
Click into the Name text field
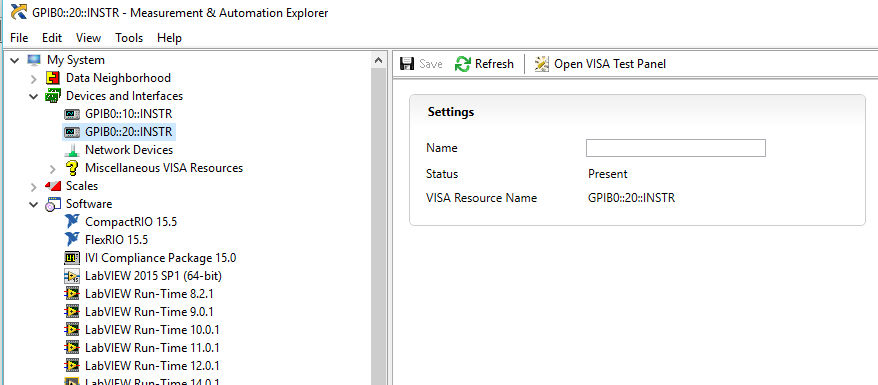(x=675, y=148)
